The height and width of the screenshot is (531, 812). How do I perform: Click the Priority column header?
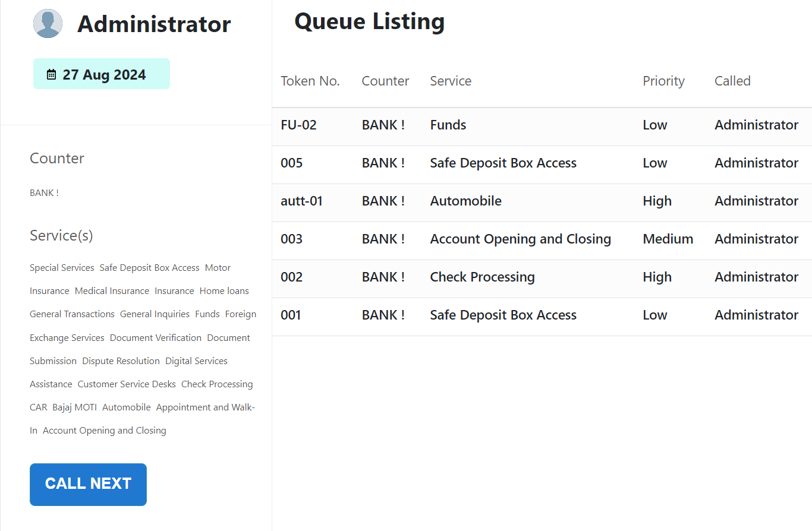[663, 81]
